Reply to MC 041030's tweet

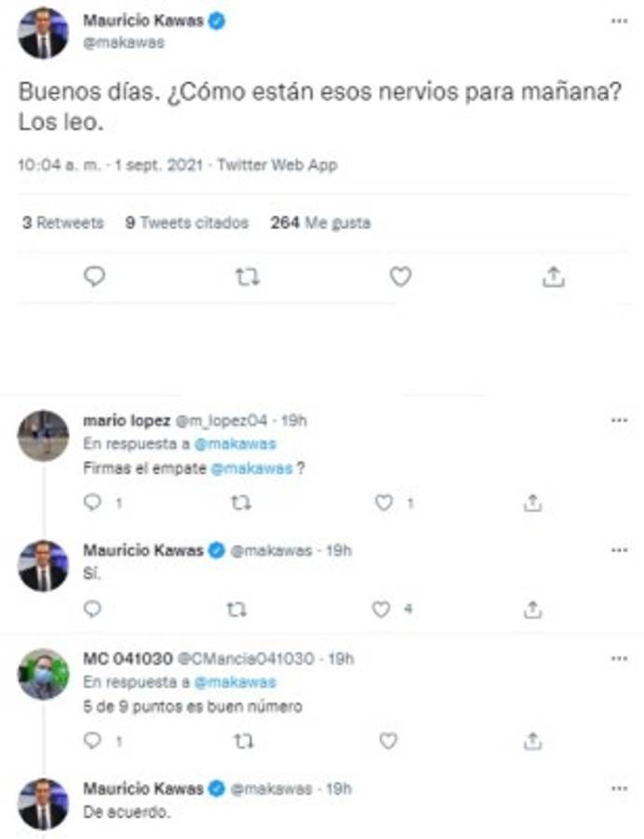(91, 741)
